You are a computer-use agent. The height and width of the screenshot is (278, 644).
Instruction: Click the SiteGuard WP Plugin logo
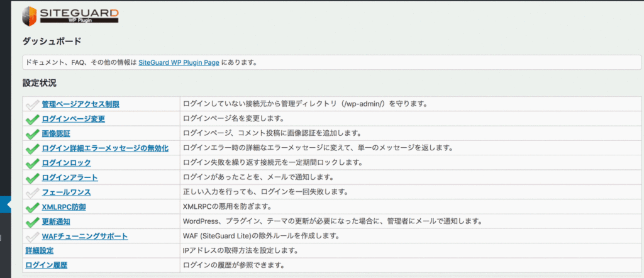pos(70,16)
